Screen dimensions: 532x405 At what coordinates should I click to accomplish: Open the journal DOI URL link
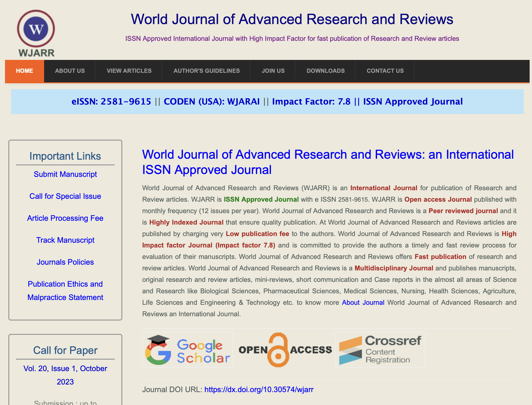[259, 389]
